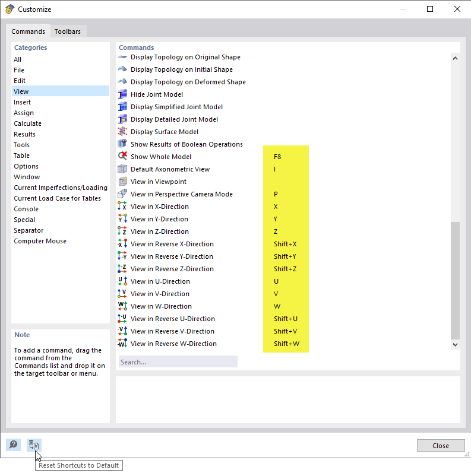Screen dimensions: 471x476
Task: Click the Display Surface Model icon
Action: coord(122,131)
